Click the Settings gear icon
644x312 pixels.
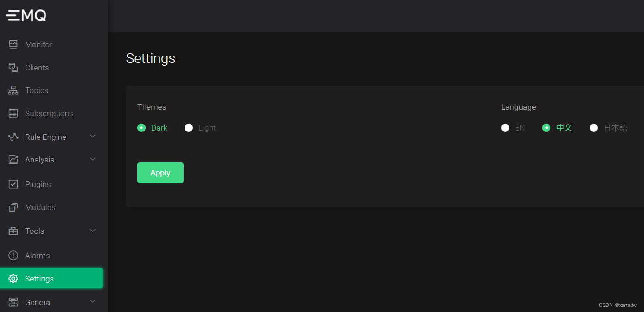(13, 279)
